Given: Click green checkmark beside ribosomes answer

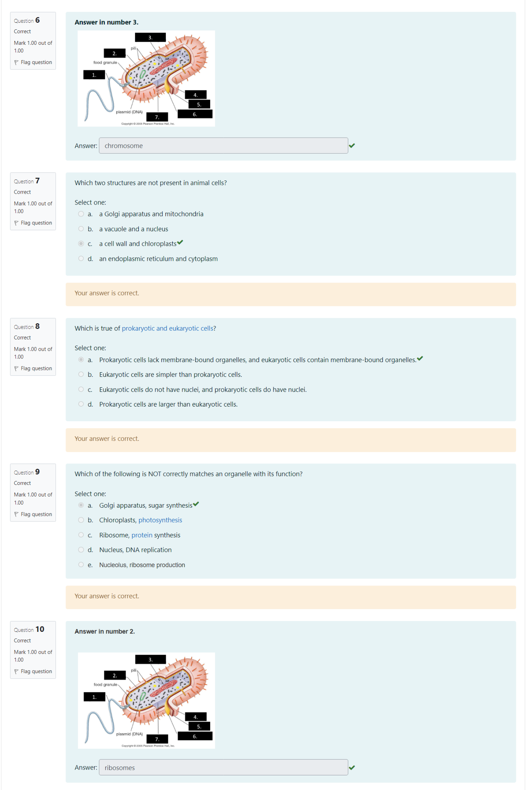Looking at the screenshot, I should click(352, 768).
